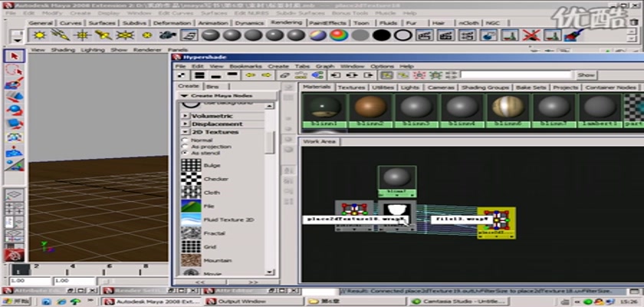Select the blinn6 striped material swatch

(x=508, y=110)
